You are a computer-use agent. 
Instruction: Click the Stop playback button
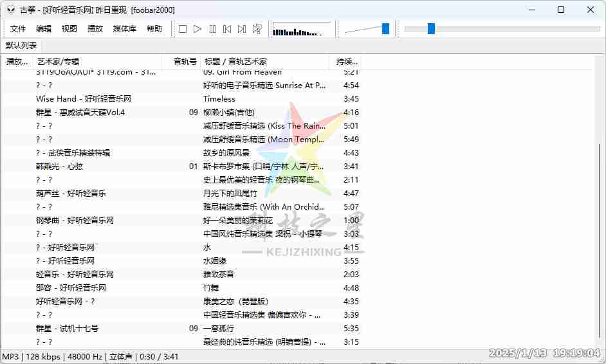183,29
